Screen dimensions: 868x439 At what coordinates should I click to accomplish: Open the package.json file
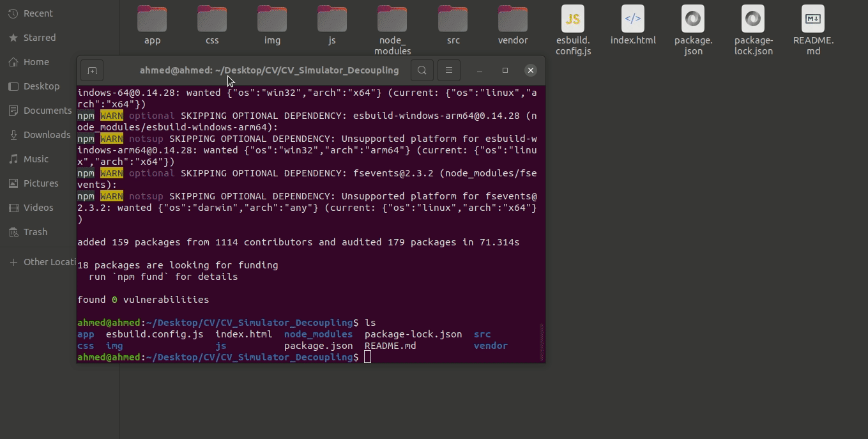pyautogui.click(x=692, y=19)
